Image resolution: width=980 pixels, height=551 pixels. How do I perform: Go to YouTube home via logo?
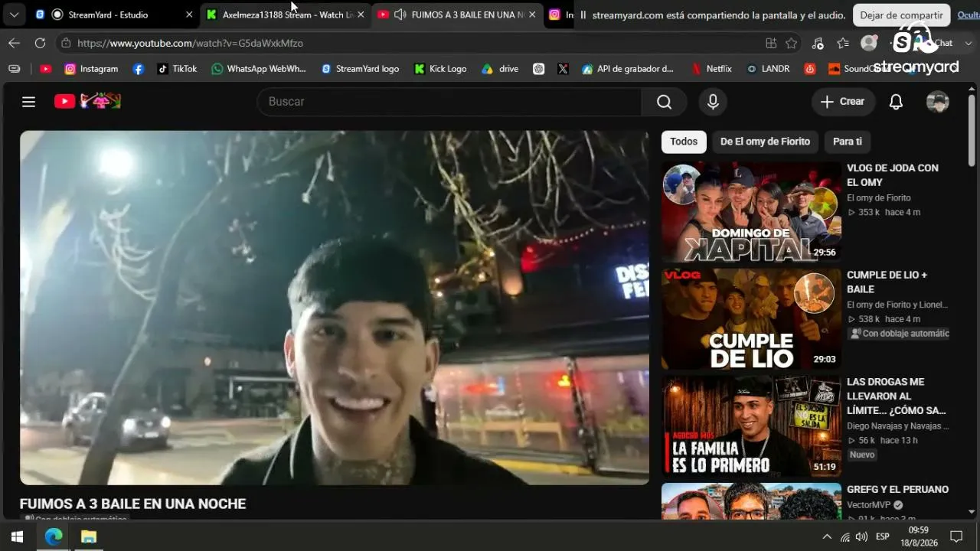pyautogui.click(x=87, y=101)
